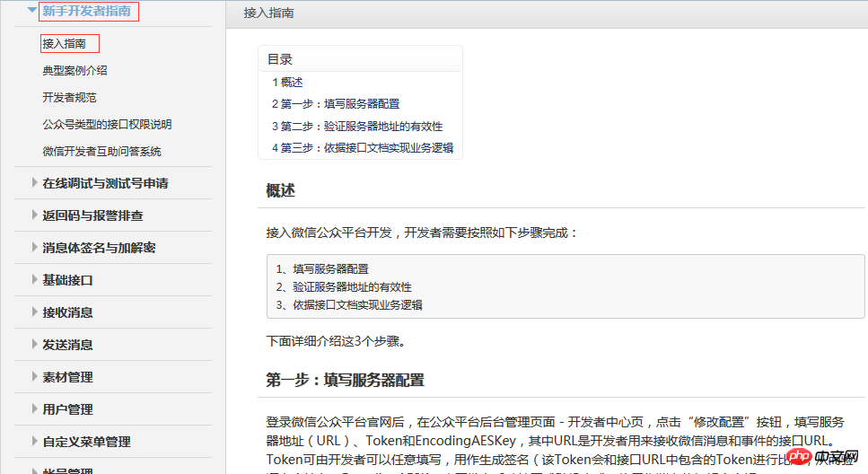868x474 pixels.
Task: Open 素材管理 section label
Action: [x=67, y=377]
